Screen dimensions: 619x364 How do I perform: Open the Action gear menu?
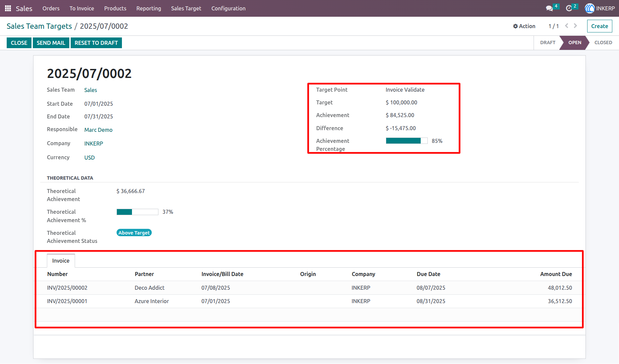click(x=524, y=26)
